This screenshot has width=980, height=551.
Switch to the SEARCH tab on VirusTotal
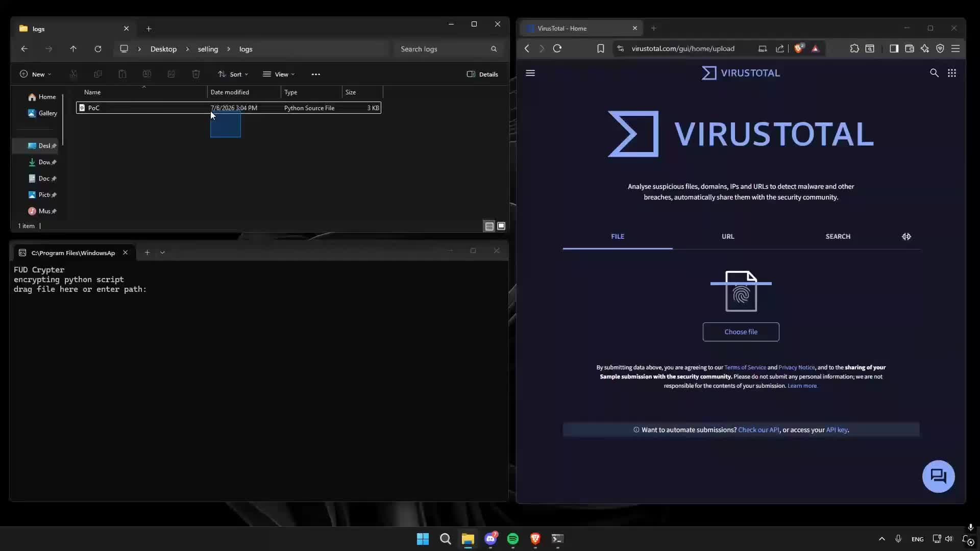838,237
